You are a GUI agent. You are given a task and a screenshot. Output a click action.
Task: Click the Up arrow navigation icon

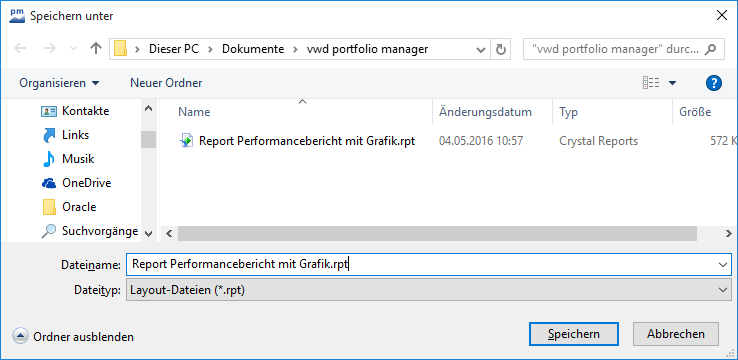[96, 48]
